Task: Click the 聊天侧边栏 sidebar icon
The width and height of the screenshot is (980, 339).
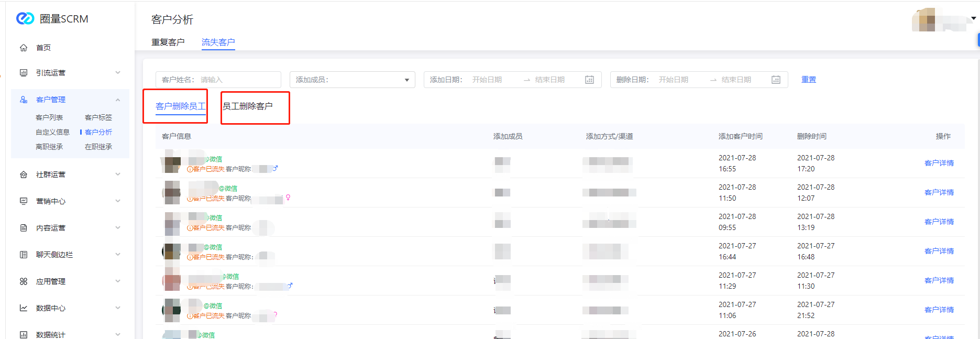Action: click(24, 255)
